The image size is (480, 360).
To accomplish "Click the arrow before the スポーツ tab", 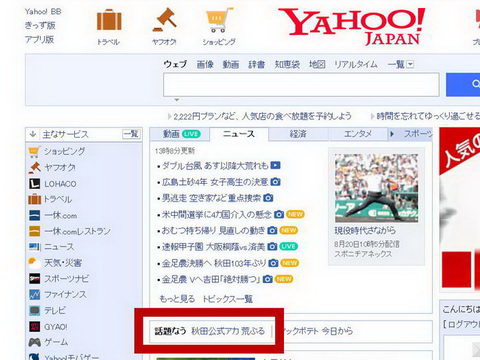I will point(392,134).
